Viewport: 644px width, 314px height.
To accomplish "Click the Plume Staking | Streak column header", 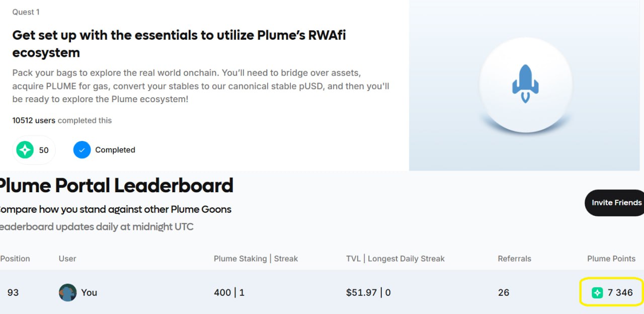I will point(256,259).
